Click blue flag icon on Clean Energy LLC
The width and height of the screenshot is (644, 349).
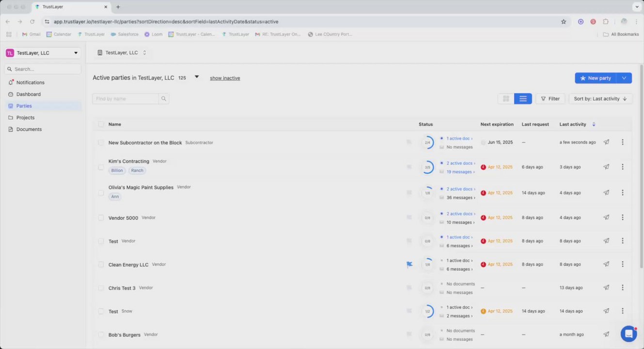click(x=409, y=264)
